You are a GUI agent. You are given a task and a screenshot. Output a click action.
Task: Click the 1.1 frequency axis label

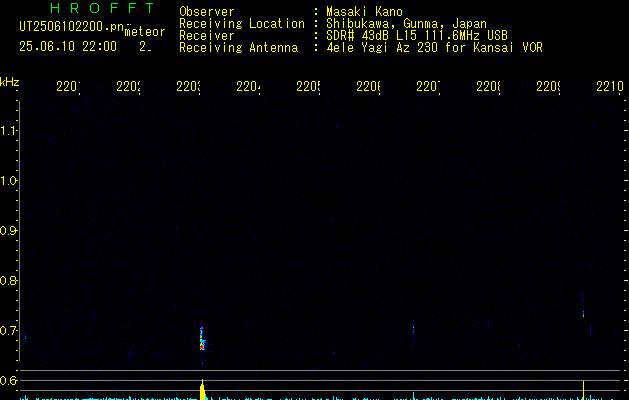[8, 130]
